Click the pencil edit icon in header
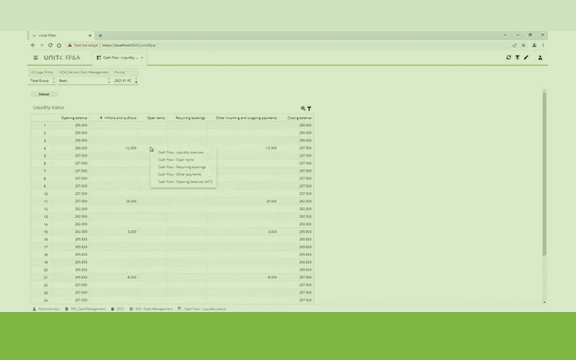The height and width of the screenshot is (360, 576). click(x=526, y=58)
